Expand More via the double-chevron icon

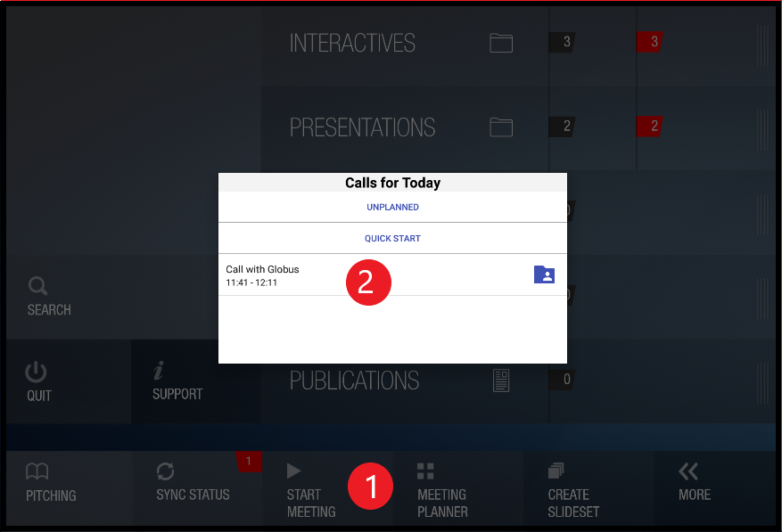coord(686,471)
